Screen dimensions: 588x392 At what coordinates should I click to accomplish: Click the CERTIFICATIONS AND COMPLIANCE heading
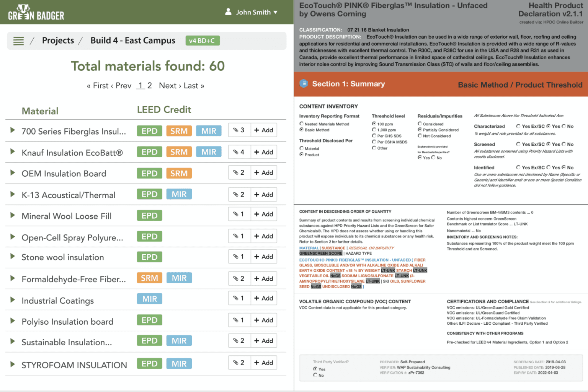tap(488, 301)
